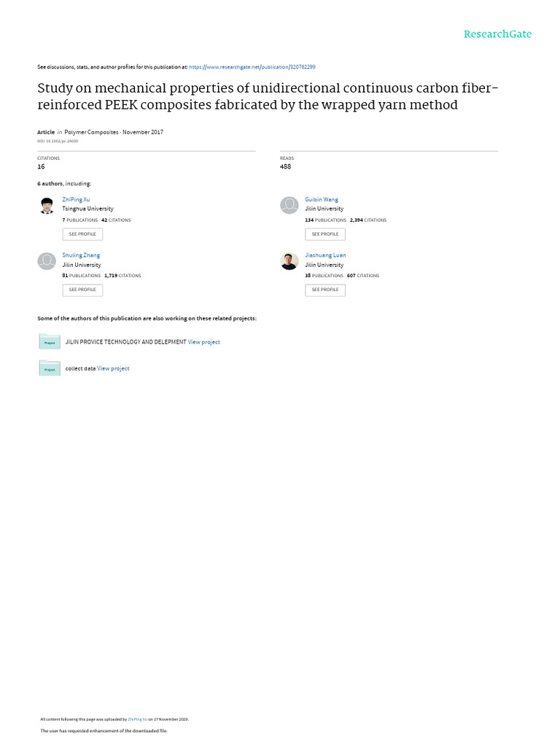Click the uploader ZhiPing Xu link in footer
The width and height of the screenshot is (560, 747).
[138, 719]
